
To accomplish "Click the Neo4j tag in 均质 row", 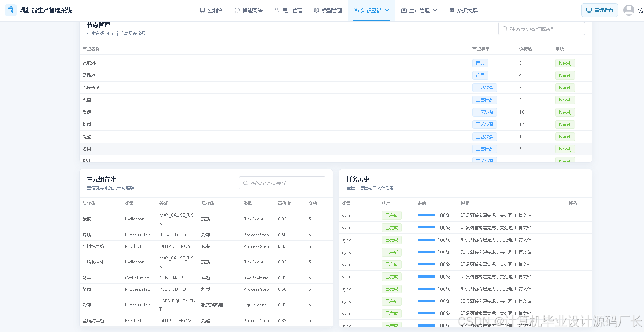I will click(x=565, y=125).
